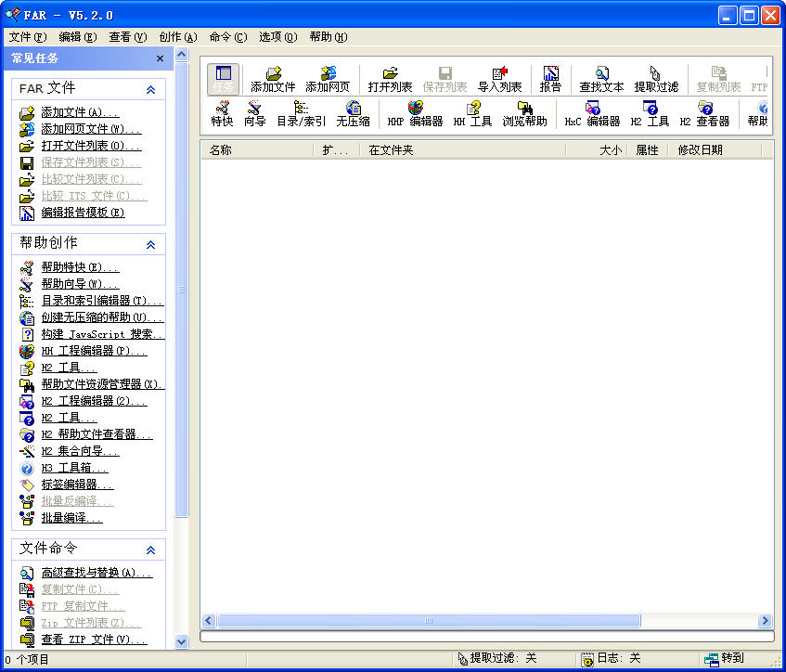Click the file list horizontal scrollbar thumb
This screenshot has height=672, width=786.
pos(428,620)
